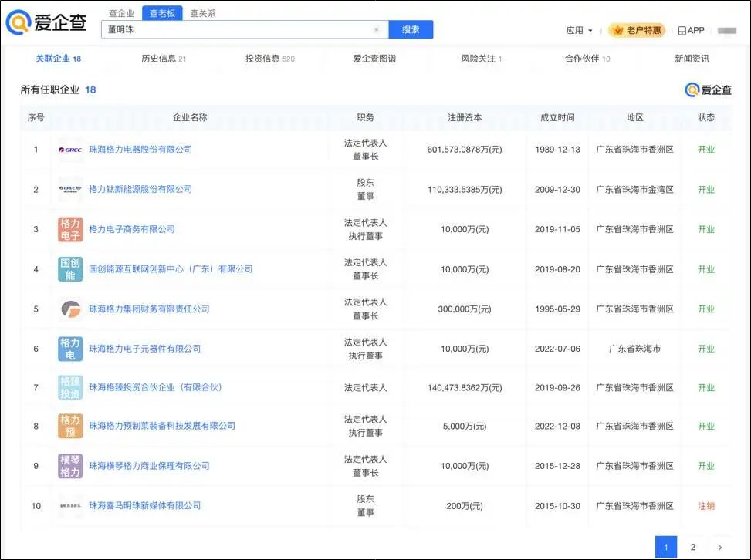Open the APP download icon
Viewport: 751px width, 560px height.
(x=691, y=31)
